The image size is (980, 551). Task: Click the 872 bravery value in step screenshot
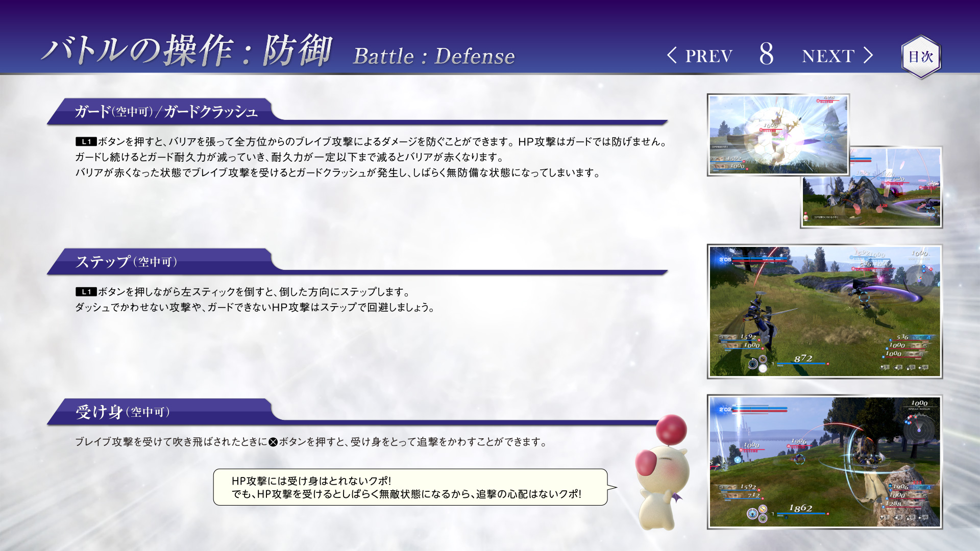(x=803, y=359)
